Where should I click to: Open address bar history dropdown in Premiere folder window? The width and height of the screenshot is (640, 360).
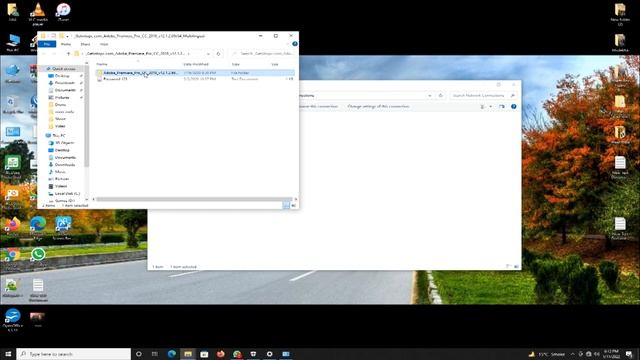pos(208,53)
